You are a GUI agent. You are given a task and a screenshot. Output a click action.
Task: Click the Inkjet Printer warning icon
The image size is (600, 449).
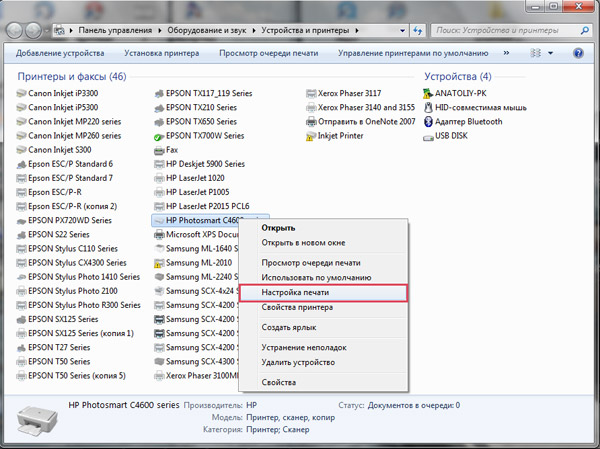pos(311,136)
